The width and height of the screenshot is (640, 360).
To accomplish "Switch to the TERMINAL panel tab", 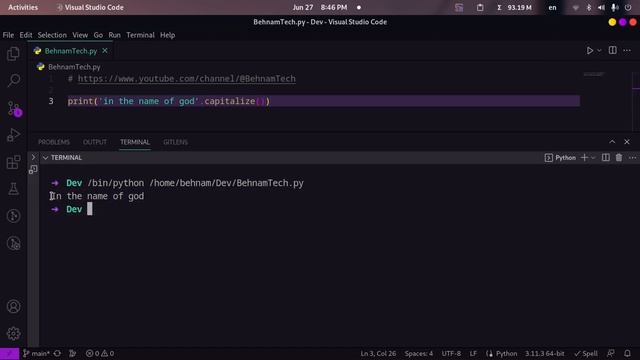I will click(x=135, y=142).
